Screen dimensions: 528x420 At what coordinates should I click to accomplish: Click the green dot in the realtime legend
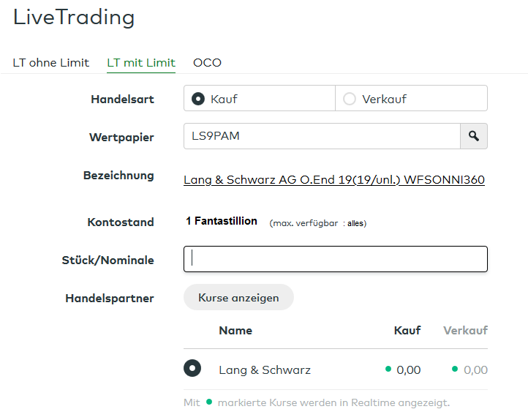[209, 402]
